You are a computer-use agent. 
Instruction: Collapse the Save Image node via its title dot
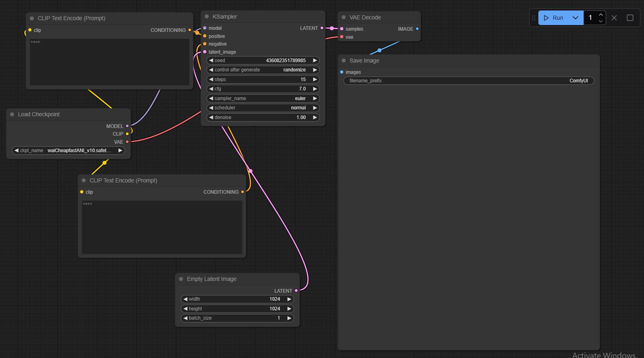coord(344,61)
